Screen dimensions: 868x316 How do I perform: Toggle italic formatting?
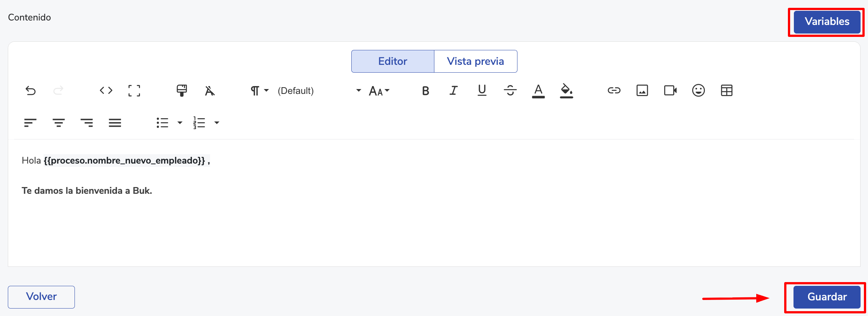coord(453,91)
